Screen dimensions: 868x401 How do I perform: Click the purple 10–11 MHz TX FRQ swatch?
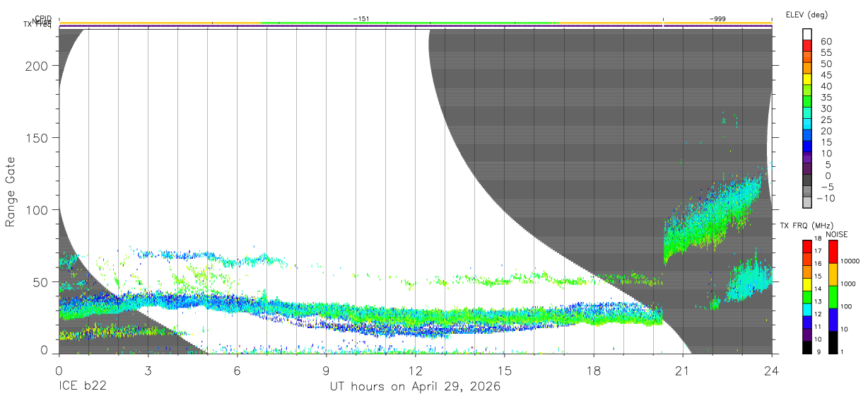(x=807, y=334)
